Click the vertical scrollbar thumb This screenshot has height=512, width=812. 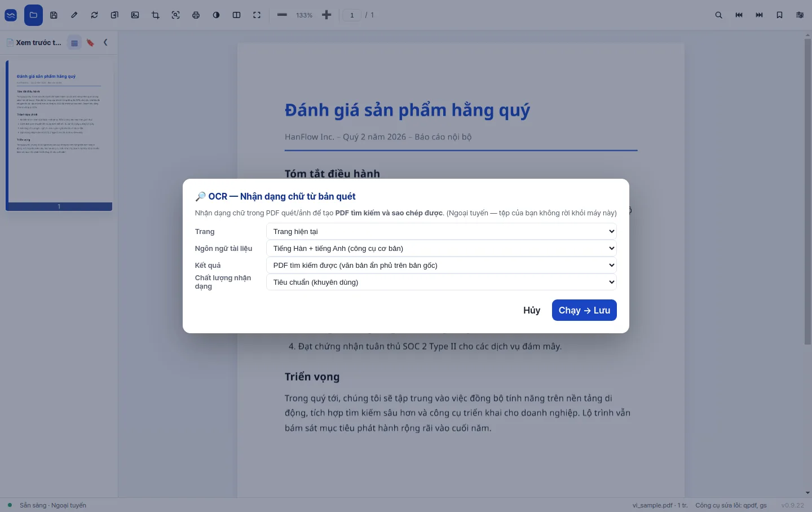pos(807,192)
